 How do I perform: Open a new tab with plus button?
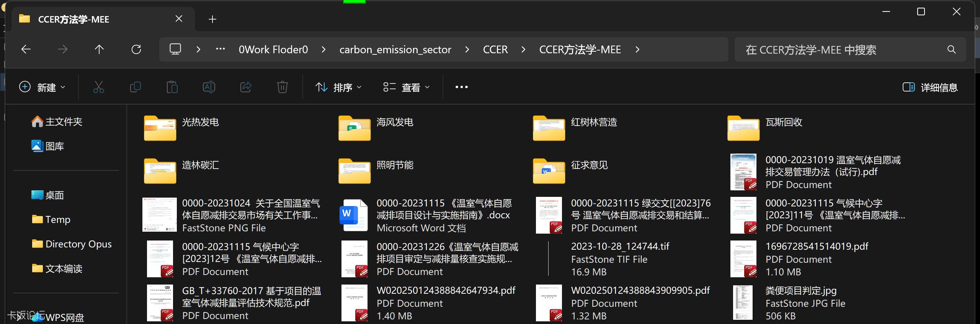pos(212,19)
